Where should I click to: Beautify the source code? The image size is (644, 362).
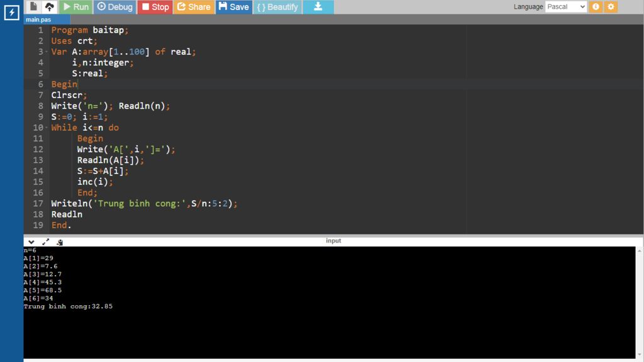pyautogui.click(x=277, y=6)
